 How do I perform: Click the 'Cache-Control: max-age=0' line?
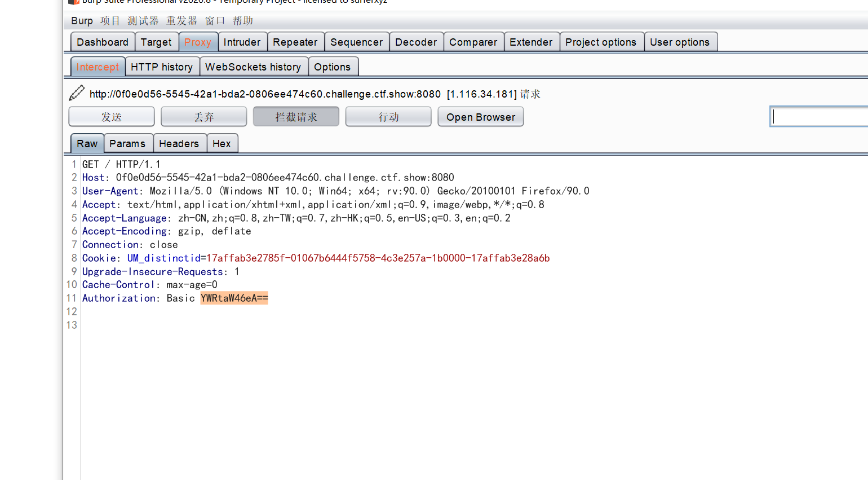[x=150, y=285]
